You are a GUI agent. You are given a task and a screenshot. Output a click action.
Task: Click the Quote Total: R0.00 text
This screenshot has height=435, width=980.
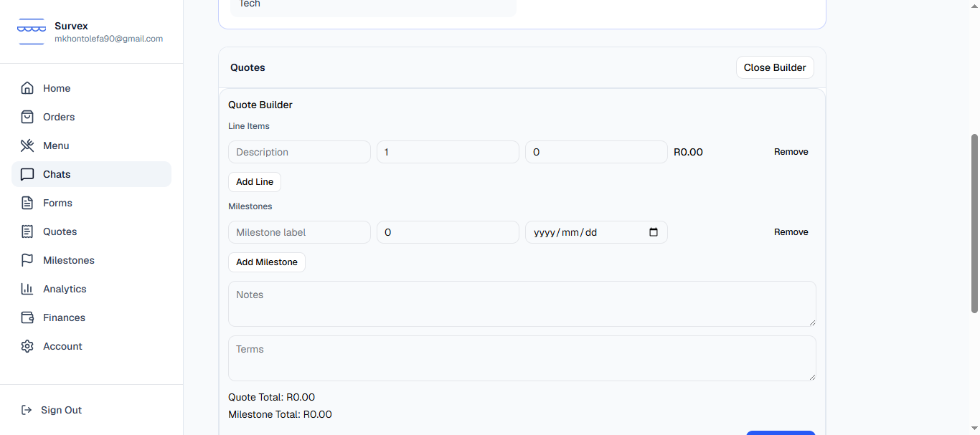[x=271, y=397]
